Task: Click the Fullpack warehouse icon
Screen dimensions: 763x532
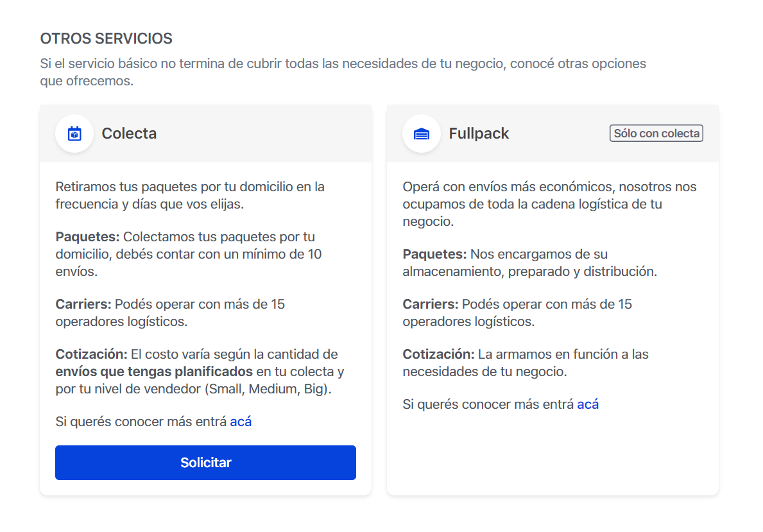Action: [x=422, y=134]
